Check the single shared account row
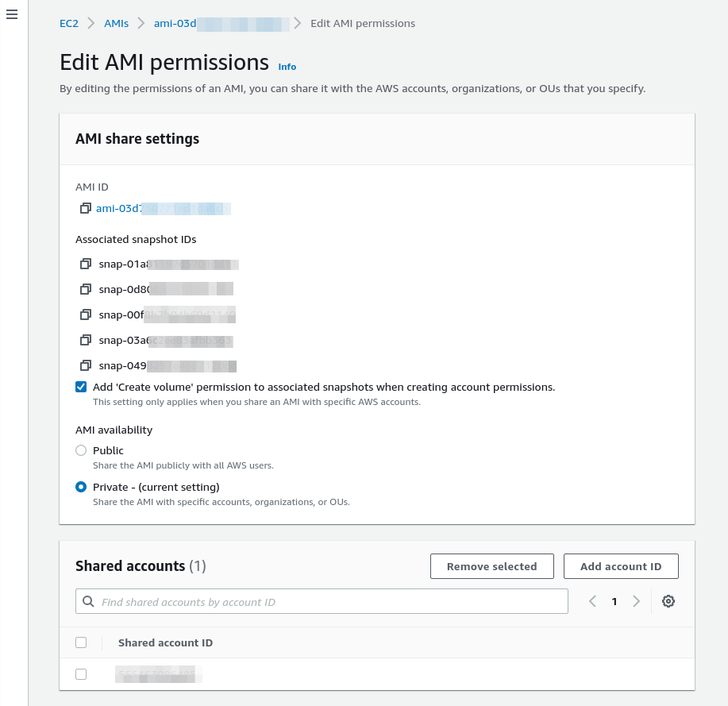Viewport: 728px width, 706px height. tap(81, 673)
